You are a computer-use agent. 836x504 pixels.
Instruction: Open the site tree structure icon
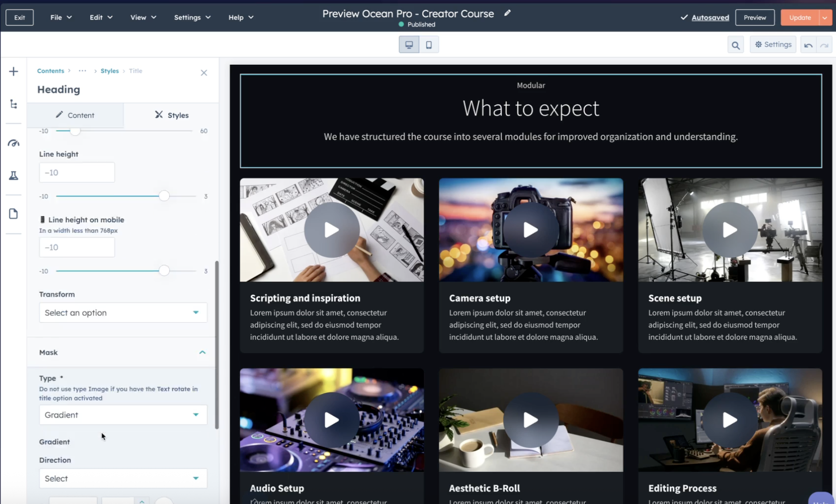[13, 104]
